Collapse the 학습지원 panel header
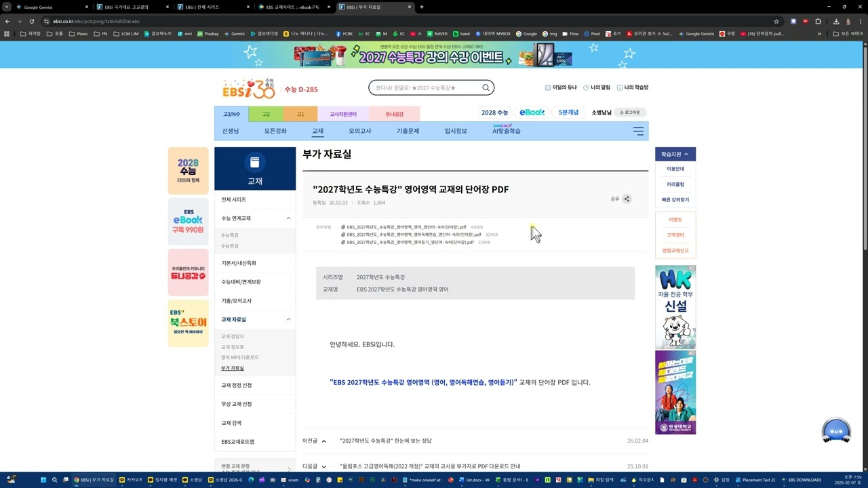The image size is (868, 488). tap(675, 154)
